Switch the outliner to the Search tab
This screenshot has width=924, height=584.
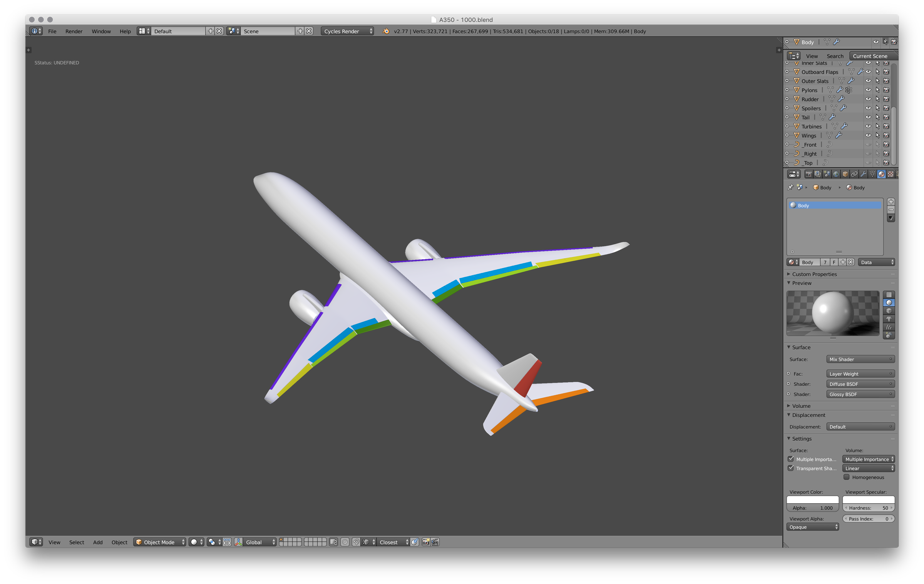(x=835, y=56)
